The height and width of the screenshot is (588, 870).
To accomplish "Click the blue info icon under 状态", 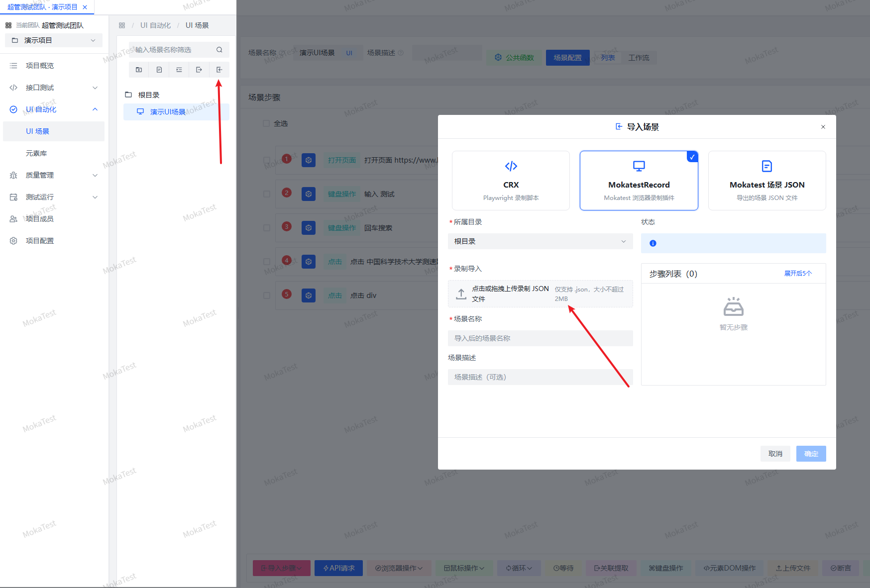I will (653, 243).
